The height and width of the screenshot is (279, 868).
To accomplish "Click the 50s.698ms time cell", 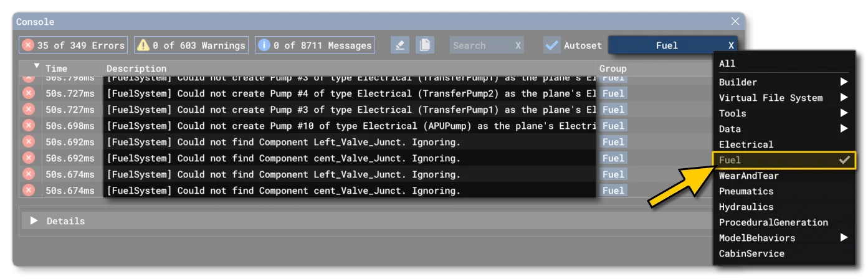I will coord(70,126).
